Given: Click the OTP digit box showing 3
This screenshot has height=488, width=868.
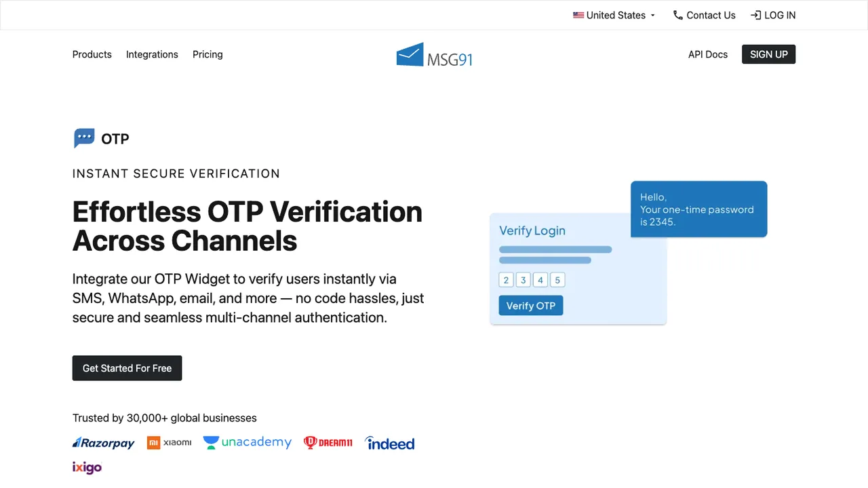Looking at the screenshot, I should click(x=523, y=280).
